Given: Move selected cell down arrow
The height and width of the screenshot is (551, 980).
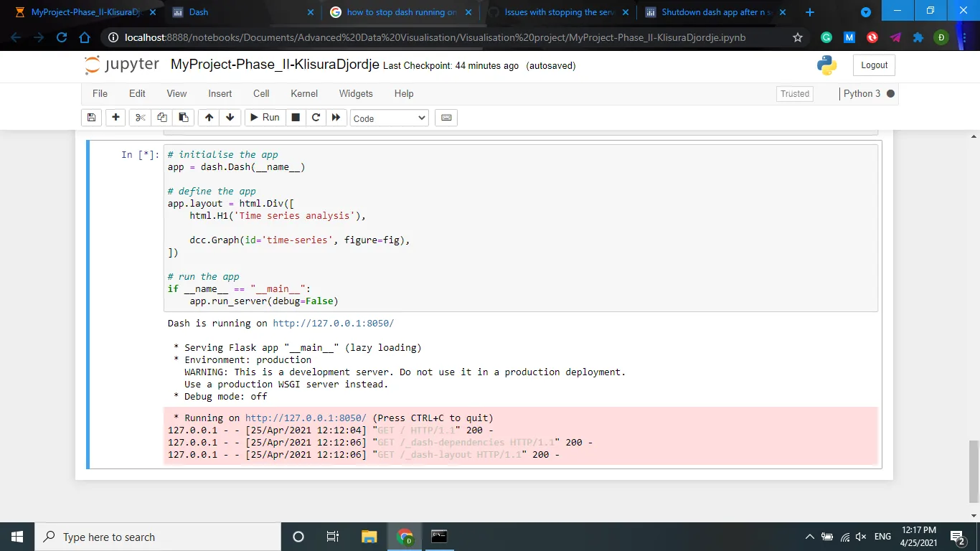Looking at the screenshot, I should click(x=230, y=118).
